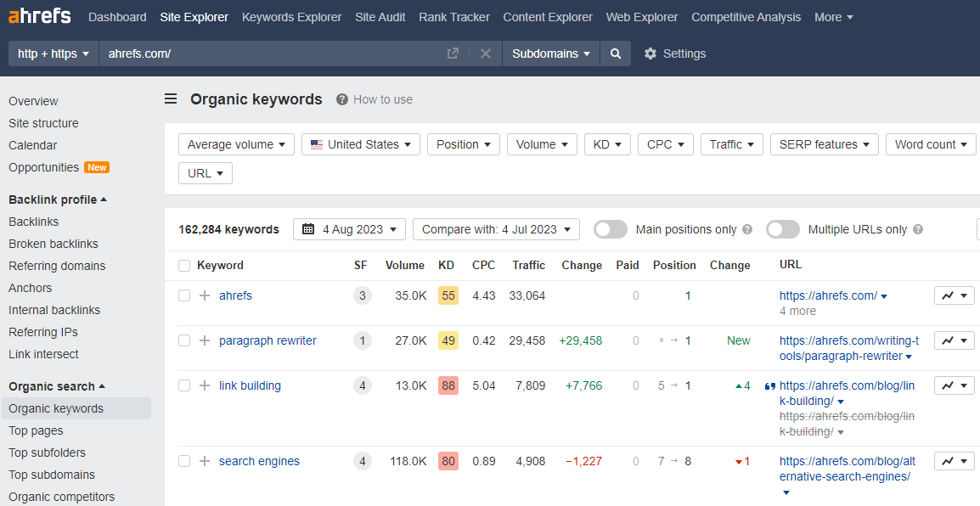Check the select-all checkbox in Keyword header

click(x=184, y=266)
